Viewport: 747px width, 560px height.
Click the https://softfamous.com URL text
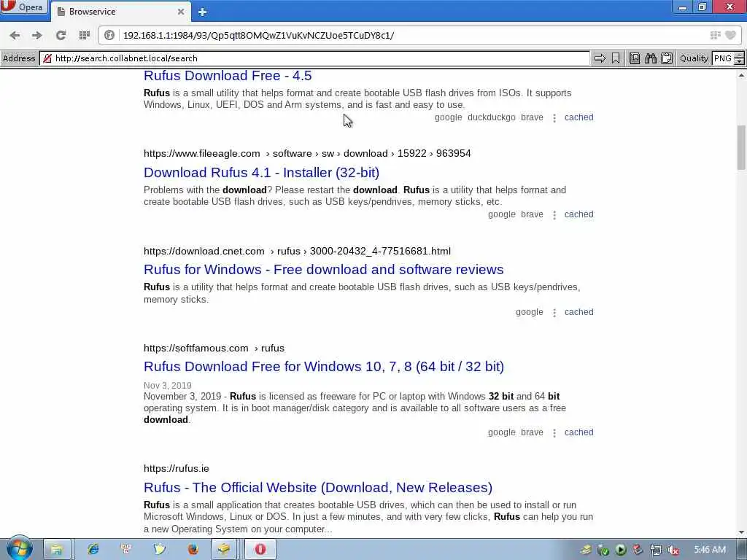pyautogui.click(x=196, y=348)
